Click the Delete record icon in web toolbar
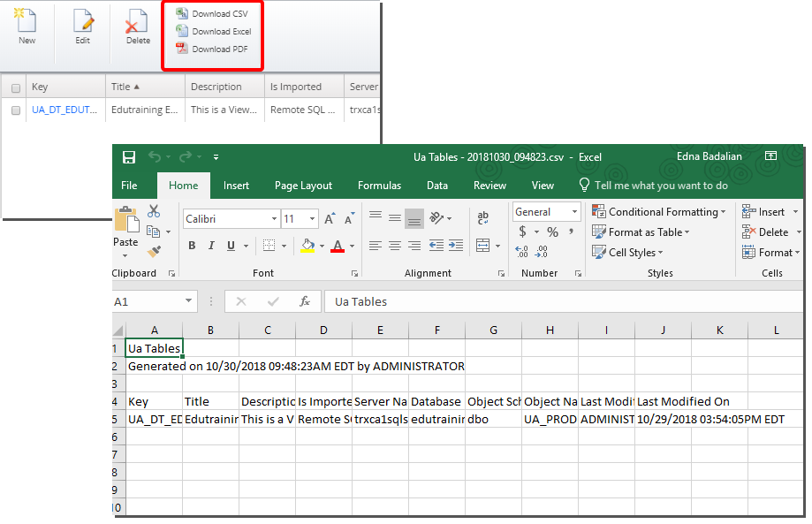Viewport: 812px width, 524px height. tap(137, 22)
